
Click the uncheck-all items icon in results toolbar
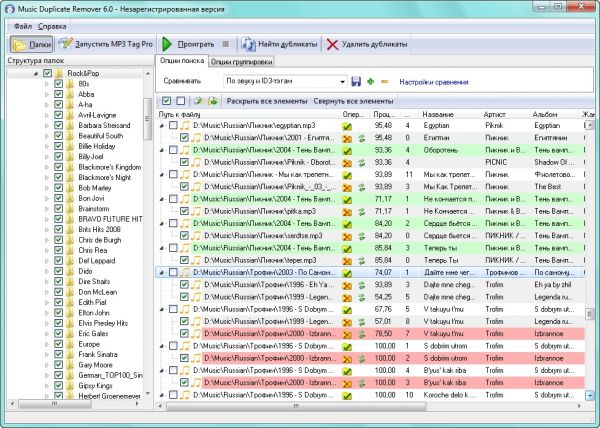(180, 101)
